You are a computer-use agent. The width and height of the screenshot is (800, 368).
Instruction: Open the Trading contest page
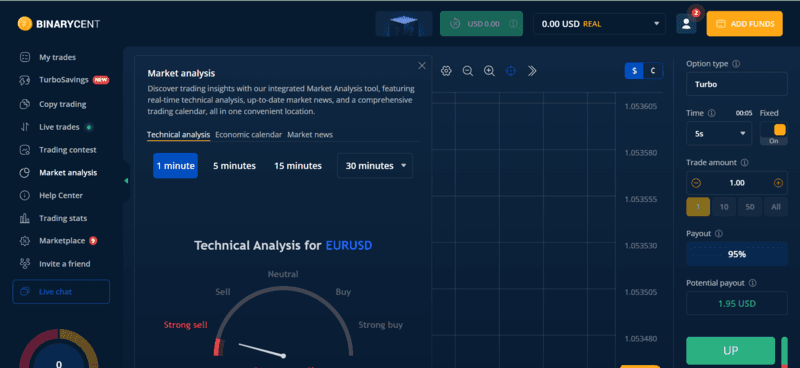67,150
